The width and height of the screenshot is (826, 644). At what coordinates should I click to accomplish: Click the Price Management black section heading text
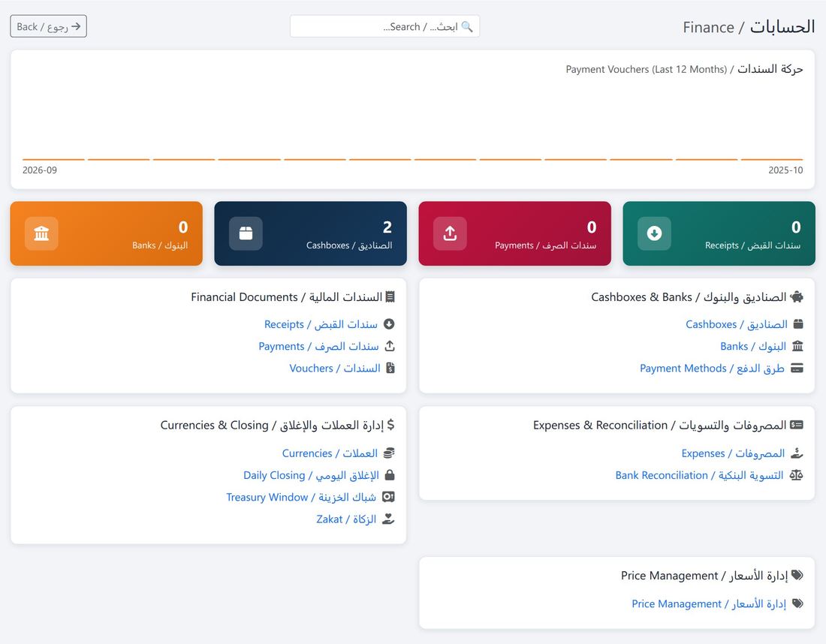coord(704,576)
